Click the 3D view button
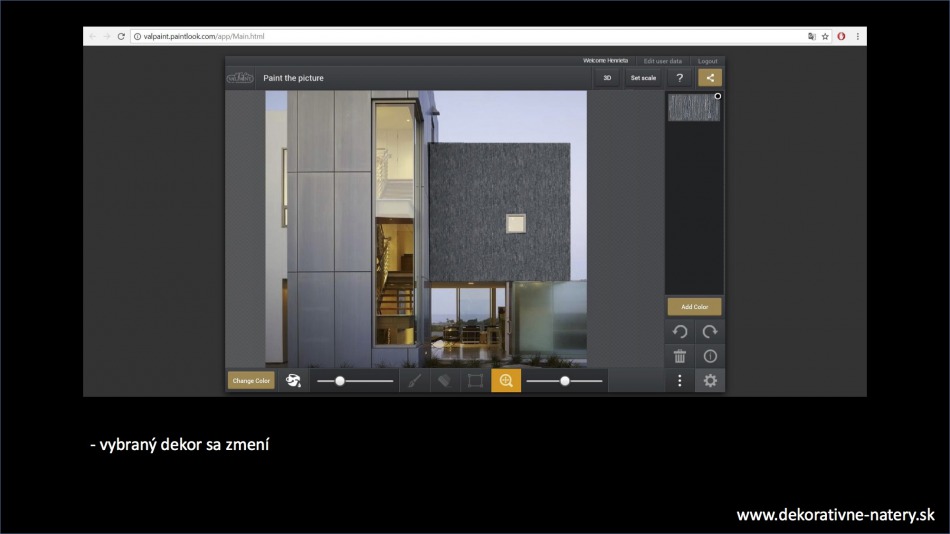This screenshot has width=950, height=534. coord(607,78)
